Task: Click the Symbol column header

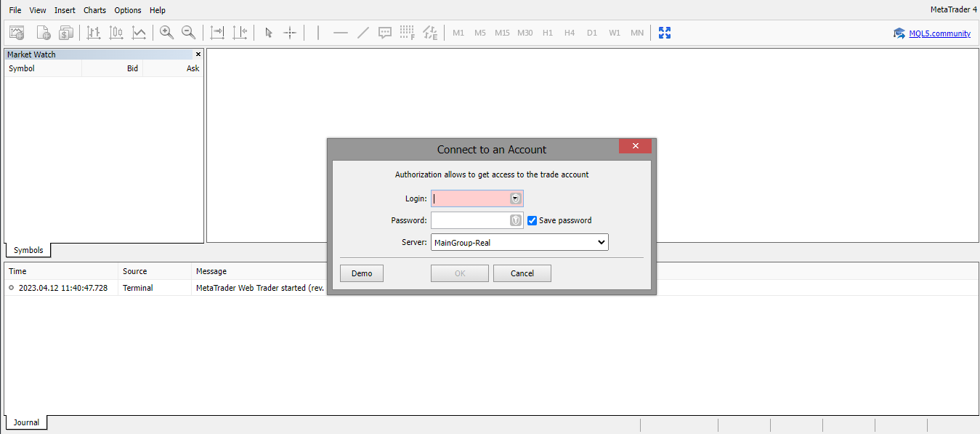Action: pyautogui.click(x=43, y=68)
